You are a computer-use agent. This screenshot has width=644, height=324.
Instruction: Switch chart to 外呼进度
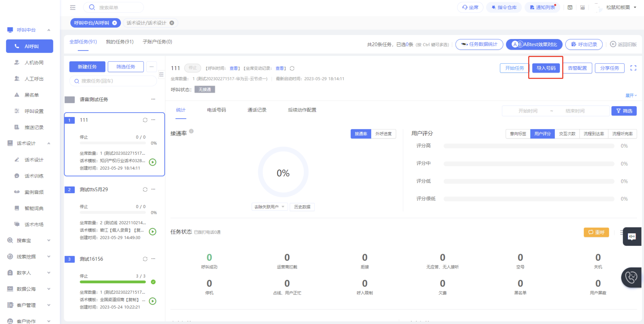pyautogui.click(x=383, y=134)
